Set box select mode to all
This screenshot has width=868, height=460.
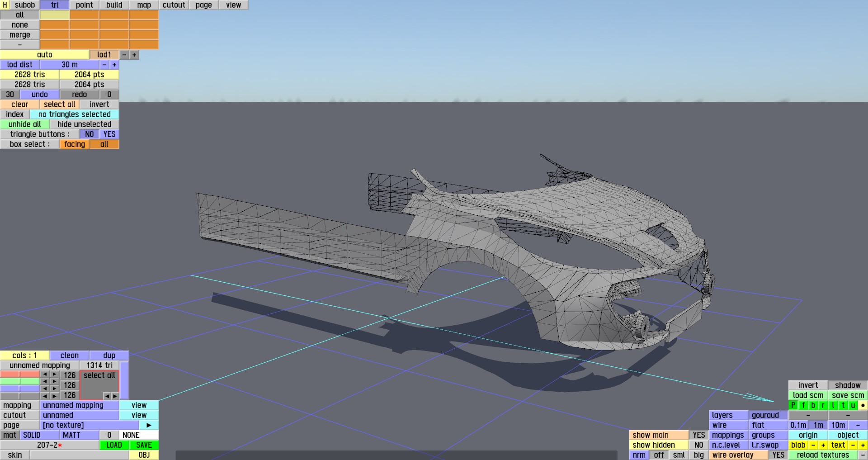(x=104, y=144)
